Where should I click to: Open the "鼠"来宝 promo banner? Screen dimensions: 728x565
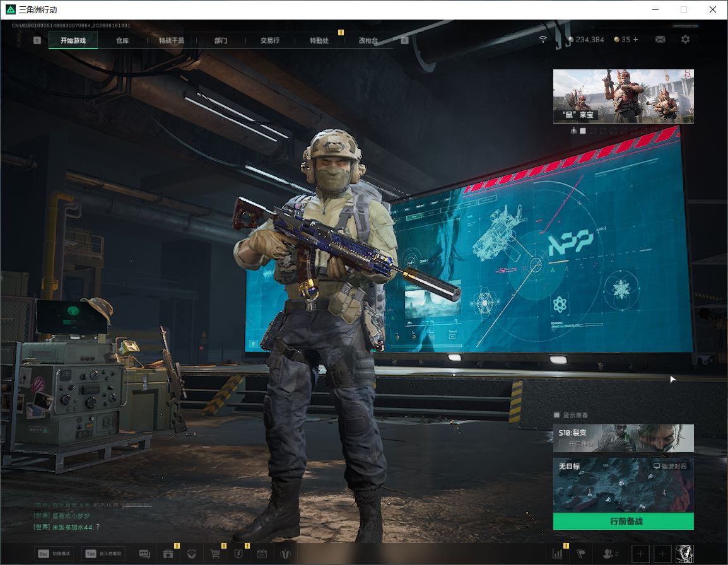pyautogui.click(x=623, y=96)
